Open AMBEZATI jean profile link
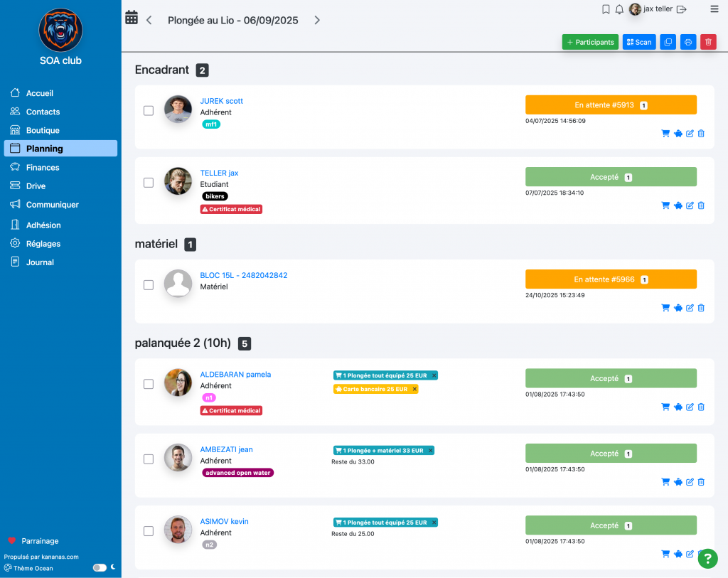Image resolution: width=728 pixels, height=578 pixels. pos(226,449)
